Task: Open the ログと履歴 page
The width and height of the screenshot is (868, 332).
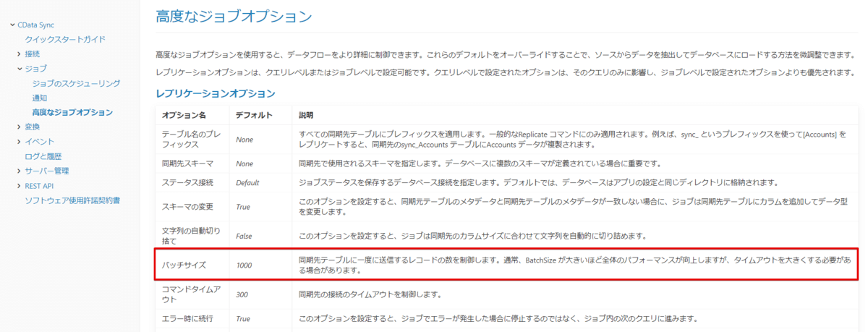Action: (x=43, y=156)
